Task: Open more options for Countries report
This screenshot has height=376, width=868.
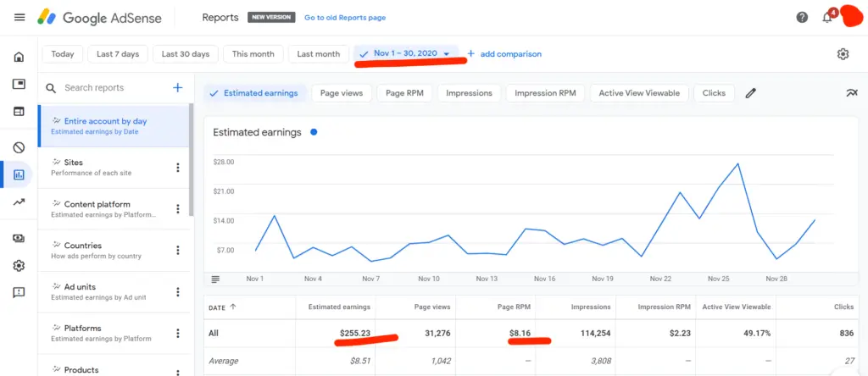Action: [178, 251]
